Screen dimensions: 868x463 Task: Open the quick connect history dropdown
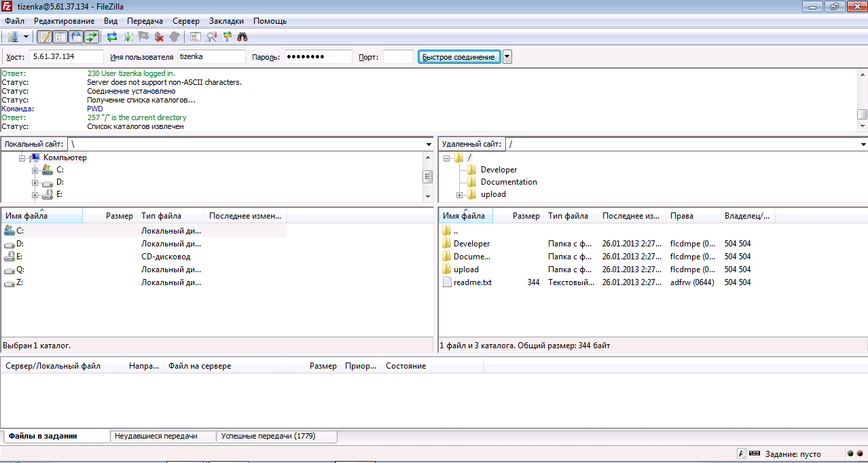pos(507,57)
